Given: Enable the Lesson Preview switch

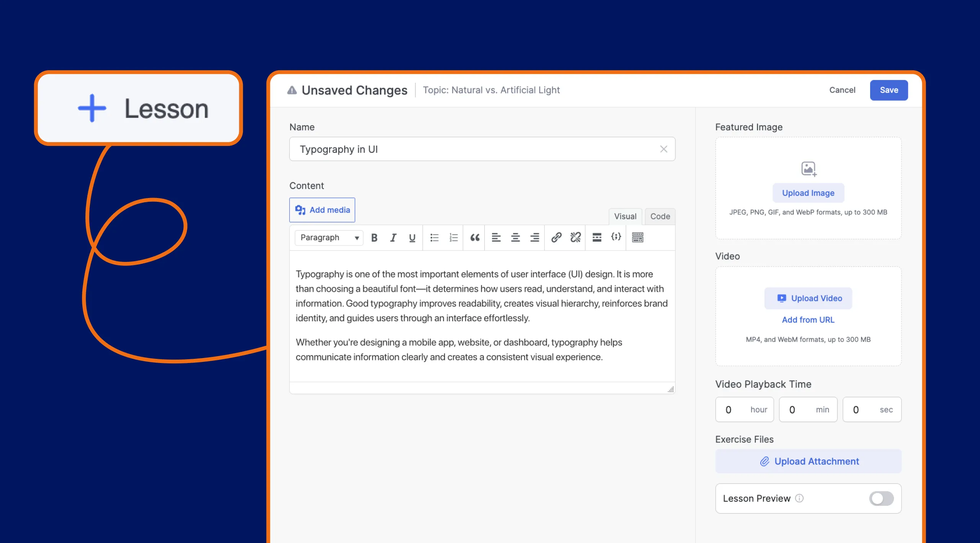Looking at the screenshot, I should pos(881,499).
